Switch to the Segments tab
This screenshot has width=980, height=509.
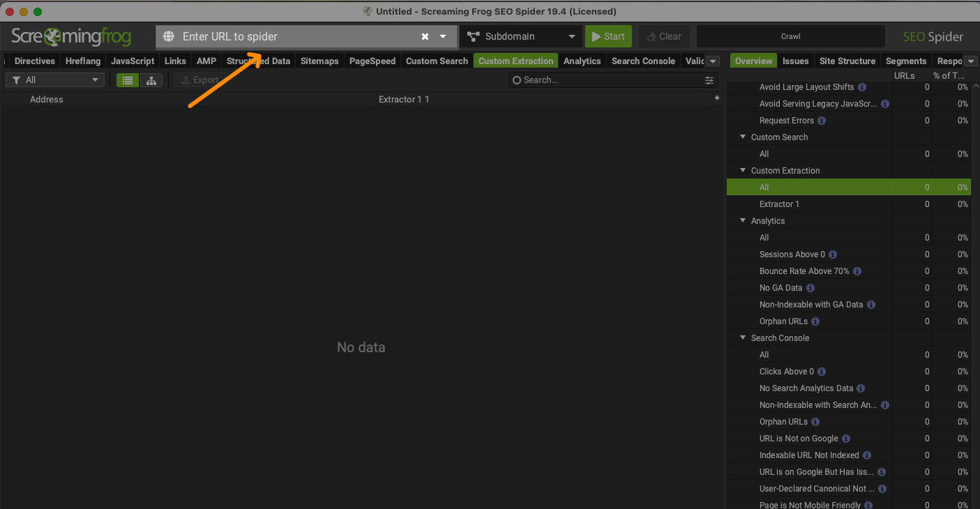[906, 61]
